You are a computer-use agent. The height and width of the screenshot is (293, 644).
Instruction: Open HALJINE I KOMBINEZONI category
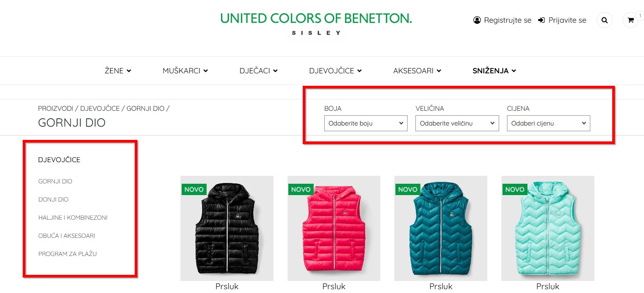73,217
